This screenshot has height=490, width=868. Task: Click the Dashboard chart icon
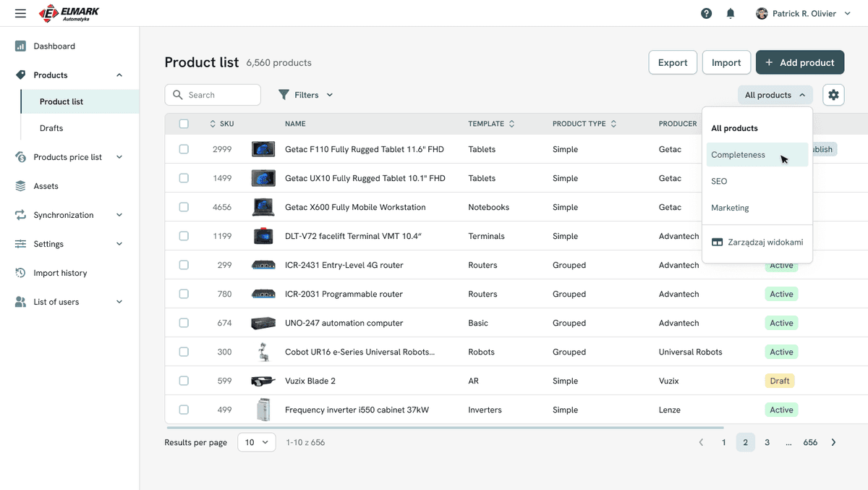pyautogui.click(x=20, y=46)
